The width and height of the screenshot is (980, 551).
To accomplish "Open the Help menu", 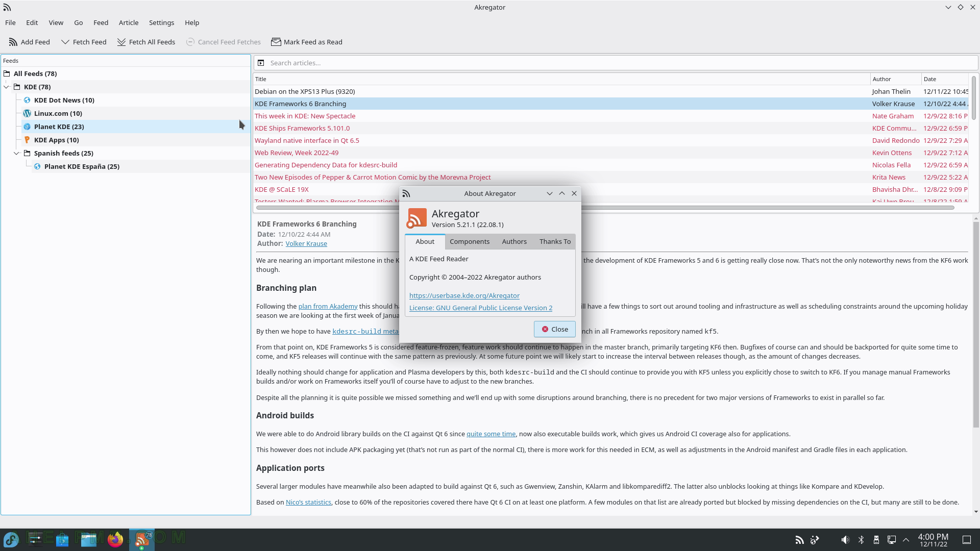I will click(x=192, y=22).
